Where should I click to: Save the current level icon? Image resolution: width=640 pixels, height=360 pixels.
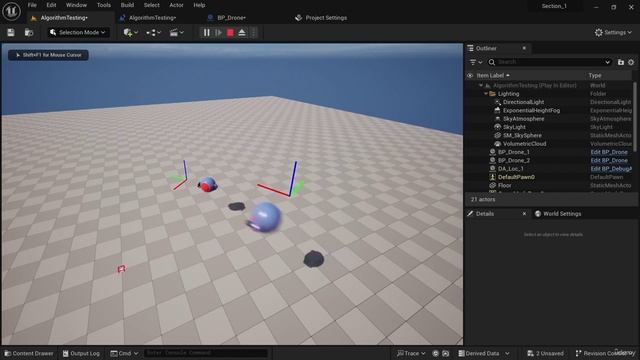(x=11, y=33)
